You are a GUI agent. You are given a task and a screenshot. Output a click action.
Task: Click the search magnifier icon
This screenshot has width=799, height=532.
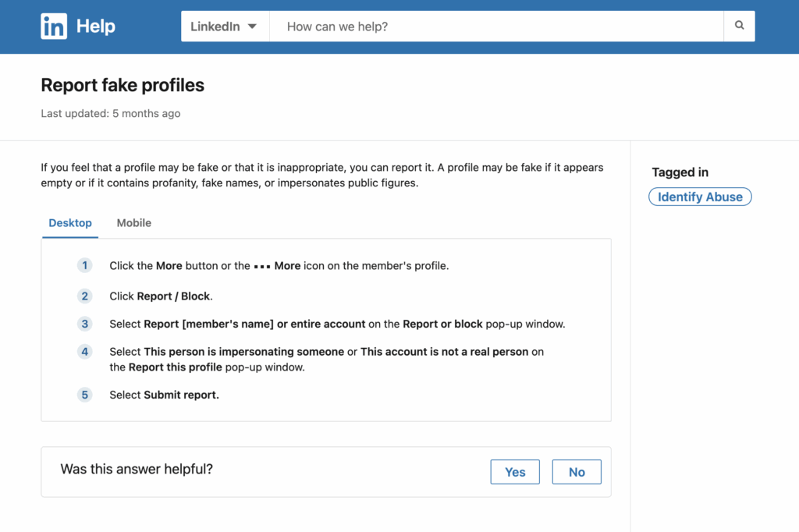(740, 26)
